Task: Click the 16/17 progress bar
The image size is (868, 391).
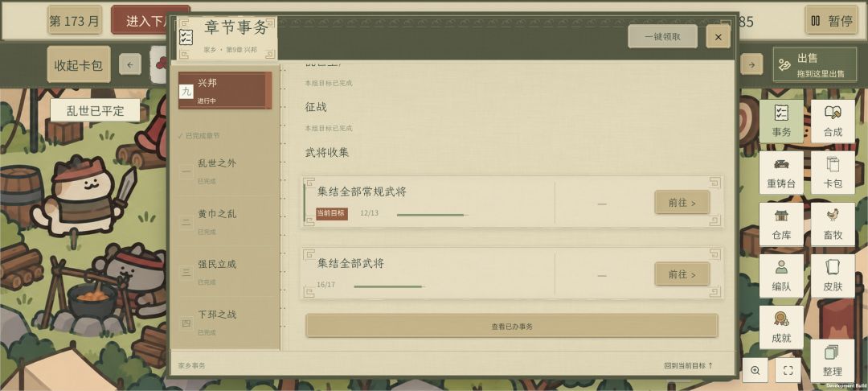Action: pyautogui.click(x=390, y=286)
